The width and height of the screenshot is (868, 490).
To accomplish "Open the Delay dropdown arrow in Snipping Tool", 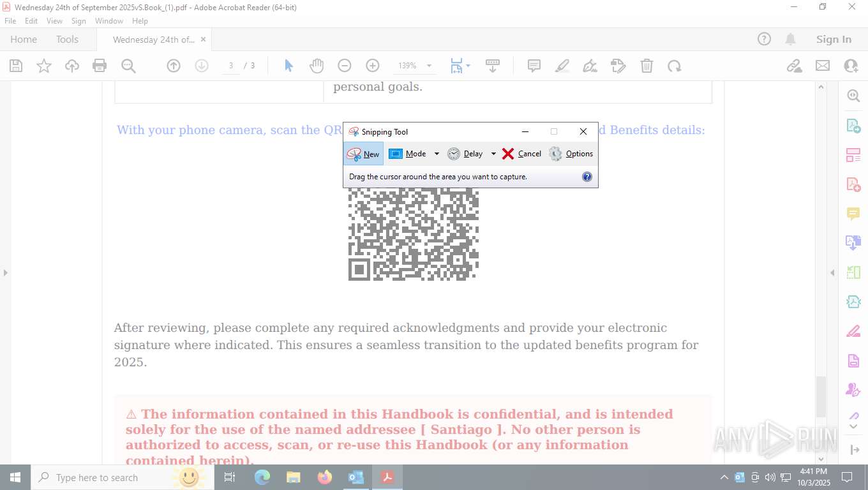I will (493, 154).
